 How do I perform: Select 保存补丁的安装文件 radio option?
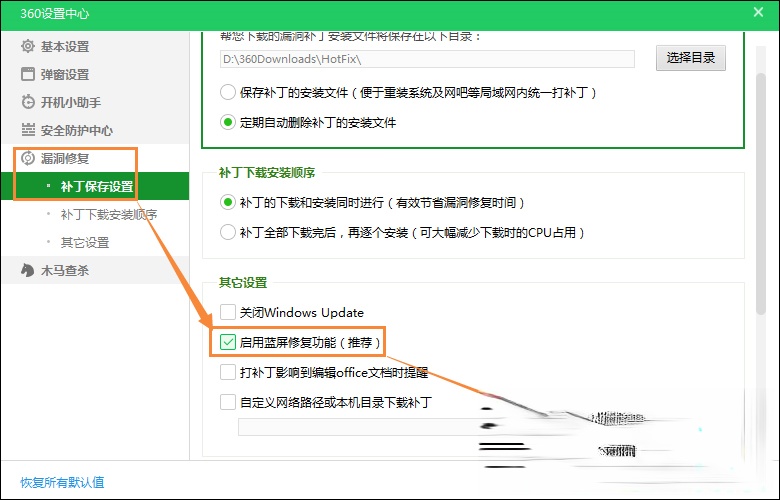click(228, 92)
